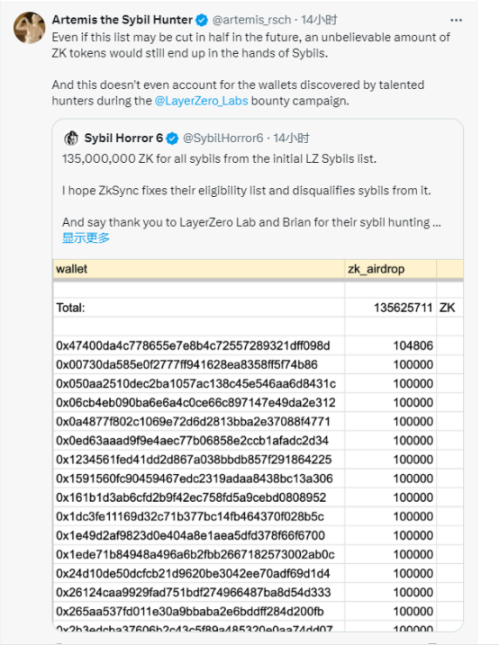
Task: Open the 14小时 timestamp of main tweet
Action: (319, 20)
